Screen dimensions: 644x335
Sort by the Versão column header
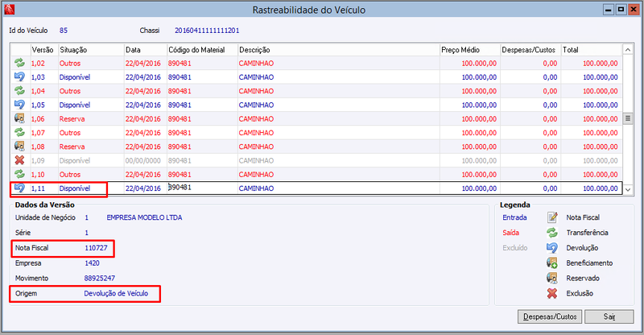tap(44, 50)
